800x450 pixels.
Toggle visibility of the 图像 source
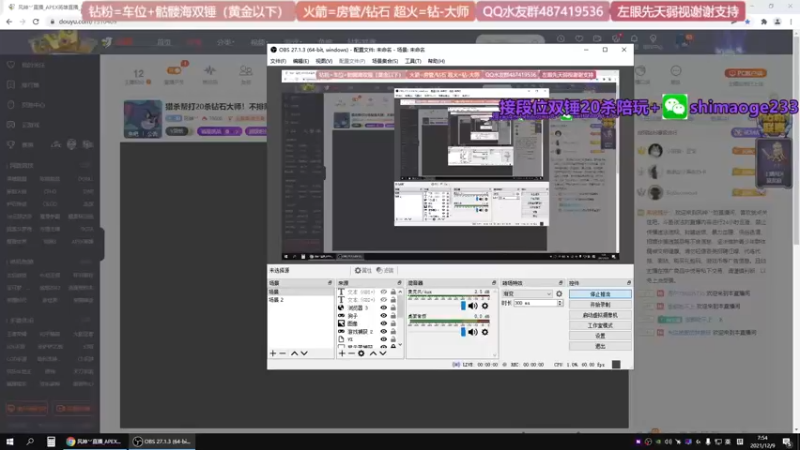click(384, 323)
